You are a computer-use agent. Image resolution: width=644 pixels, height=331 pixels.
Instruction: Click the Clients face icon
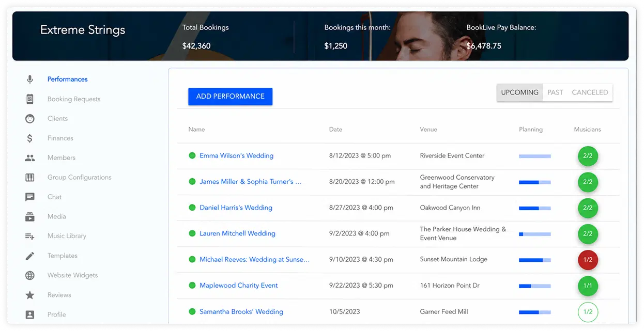pyautogui.click(x=30, y=119)
